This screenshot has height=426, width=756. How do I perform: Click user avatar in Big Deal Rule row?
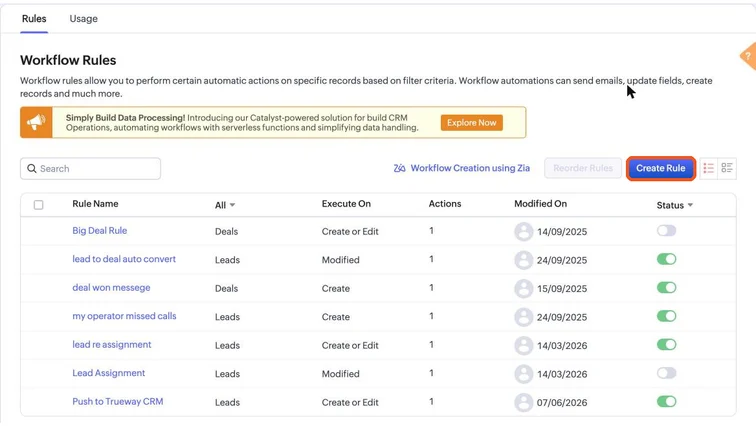click(523, 231)
